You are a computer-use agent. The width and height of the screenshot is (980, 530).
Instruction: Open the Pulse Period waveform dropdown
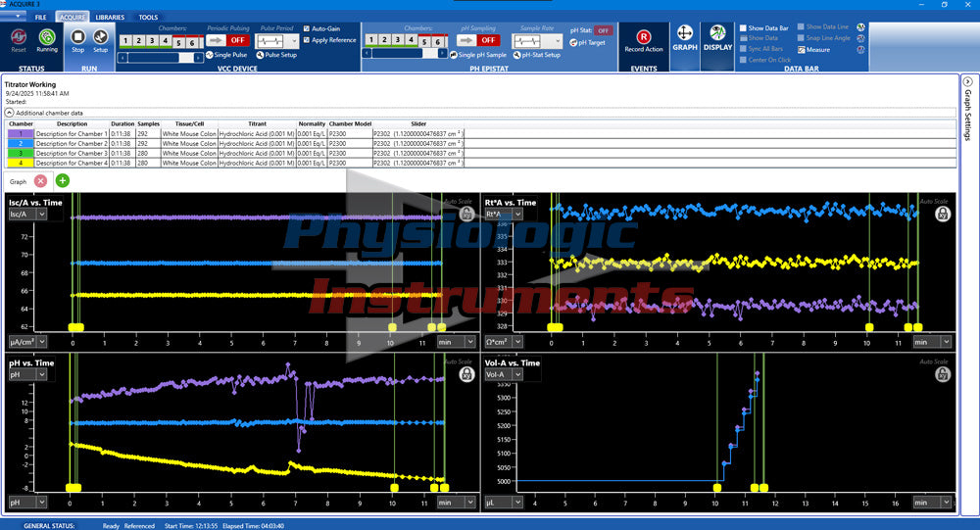[x=294, y=41]
